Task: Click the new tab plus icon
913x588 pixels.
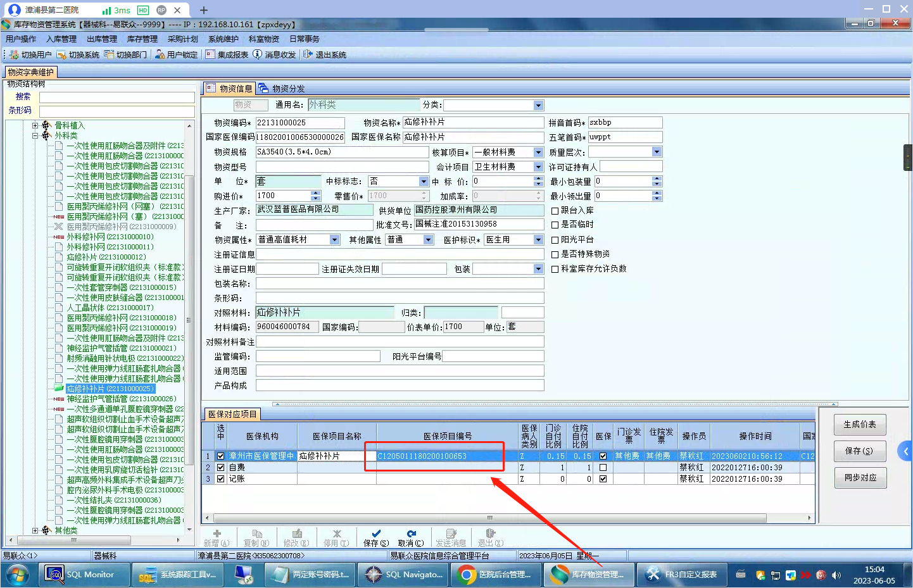Action: [204, 10]
